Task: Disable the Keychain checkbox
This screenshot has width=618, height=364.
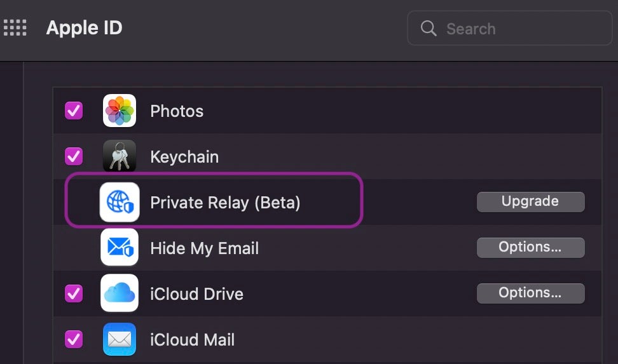Action: 74,156
